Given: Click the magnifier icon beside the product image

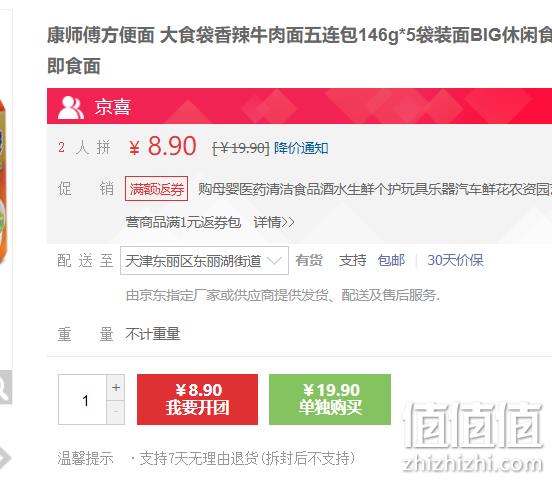Looking at the screenshot, I should pyautogui.click(x=5, y=387).
